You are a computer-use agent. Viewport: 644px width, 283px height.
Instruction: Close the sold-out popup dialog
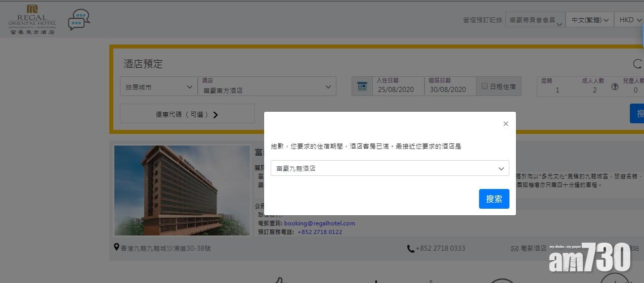click(505, 124)
